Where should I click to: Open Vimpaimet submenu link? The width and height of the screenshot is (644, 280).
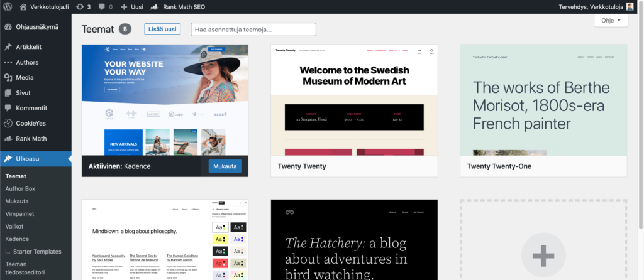19,214
